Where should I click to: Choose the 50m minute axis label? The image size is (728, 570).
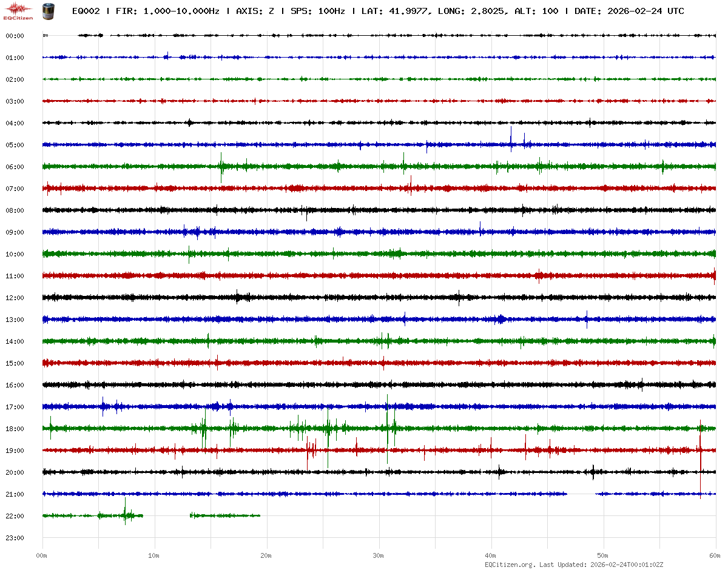click(603, 555)
